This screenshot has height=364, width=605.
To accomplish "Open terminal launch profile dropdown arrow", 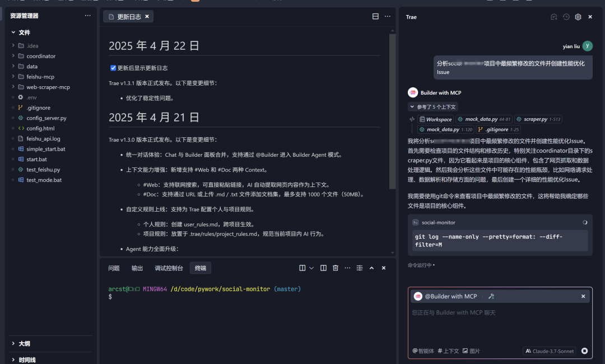I will coord(311,268).
